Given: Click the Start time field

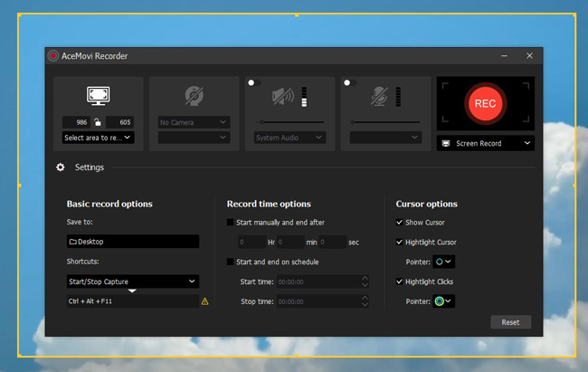Looking at the screenshot, I should click(323, 281).
